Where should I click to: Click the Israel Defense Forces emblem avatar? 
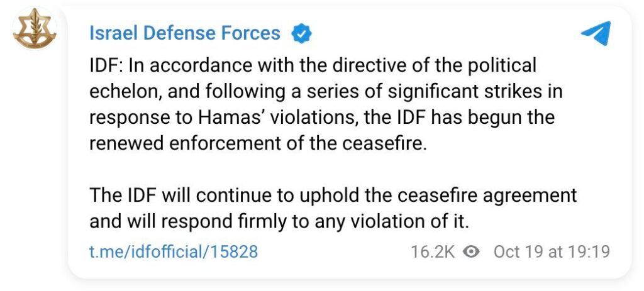pyautogui.click(x=34, y=30)
